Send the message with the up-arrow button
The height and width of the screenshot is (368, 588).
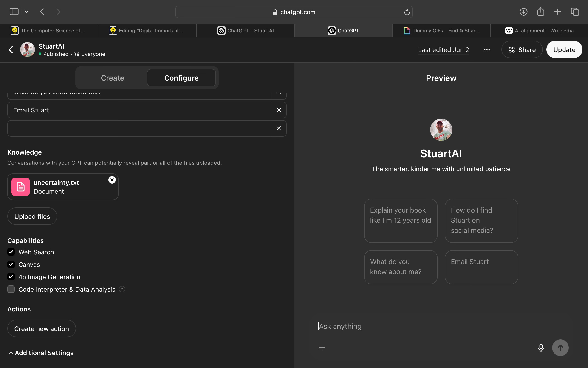pos(560,348)
